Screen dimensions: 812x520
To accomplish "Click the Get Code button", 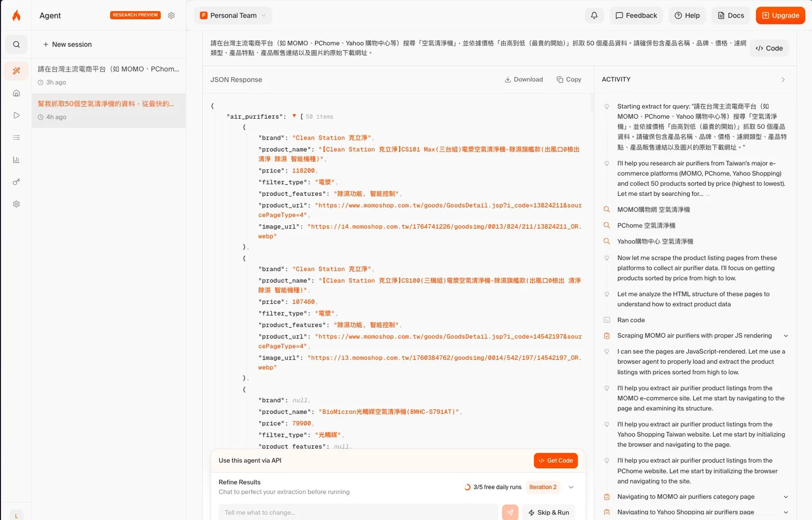I will point(556,461).
